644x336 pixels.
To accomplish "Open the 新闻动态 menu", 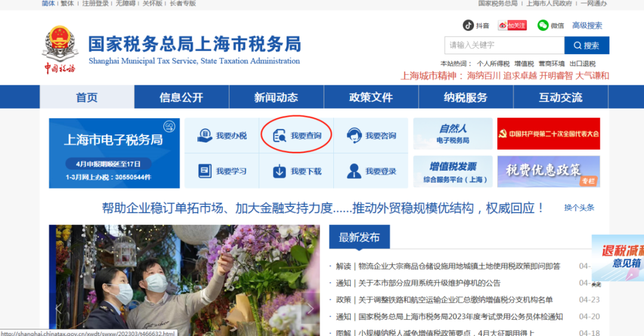I will (276, 97).
